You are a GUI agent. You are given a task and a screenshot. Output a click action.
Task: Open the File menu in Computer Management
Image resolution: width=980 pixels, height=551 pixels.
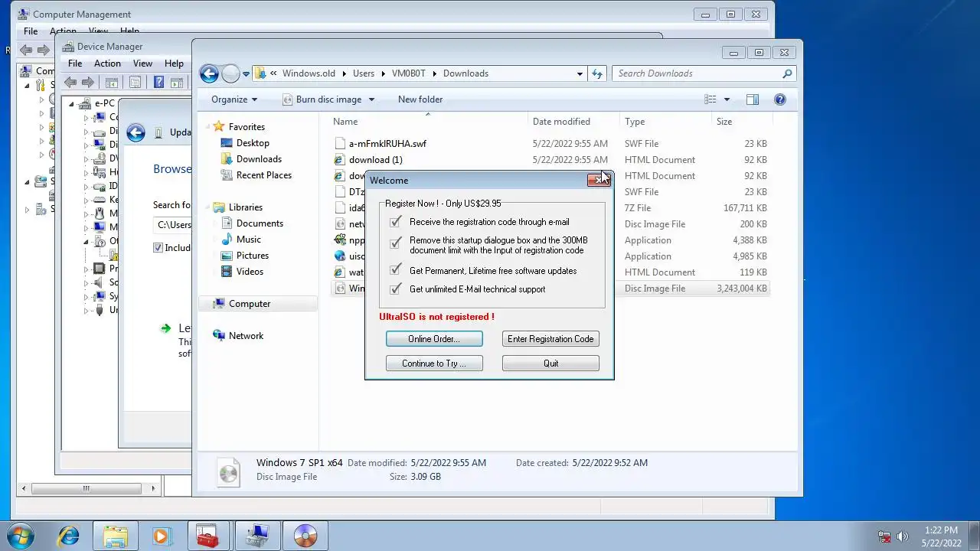tap(31, 31)
